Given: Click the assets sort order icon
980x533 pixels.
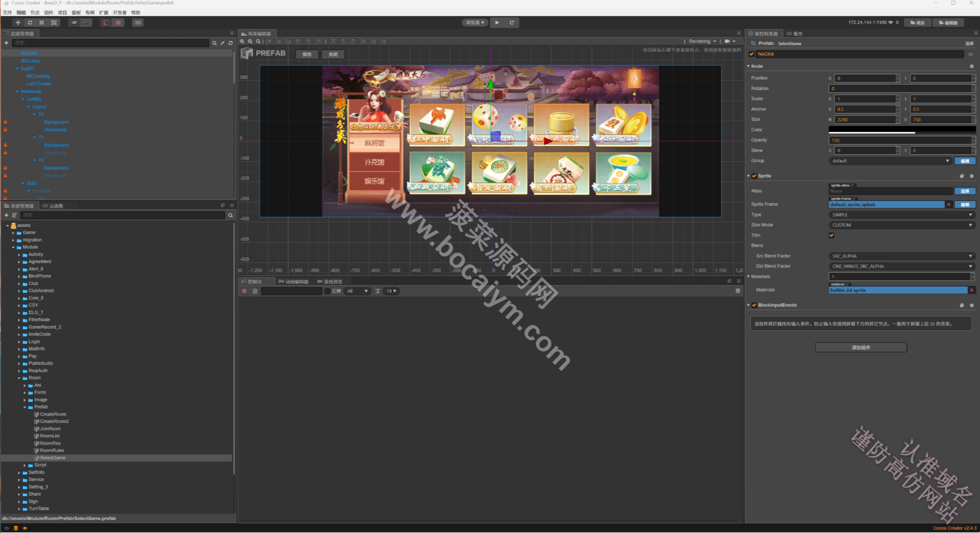Looking at the screenshot, I should pyautogui.click(x=15, y=215).
